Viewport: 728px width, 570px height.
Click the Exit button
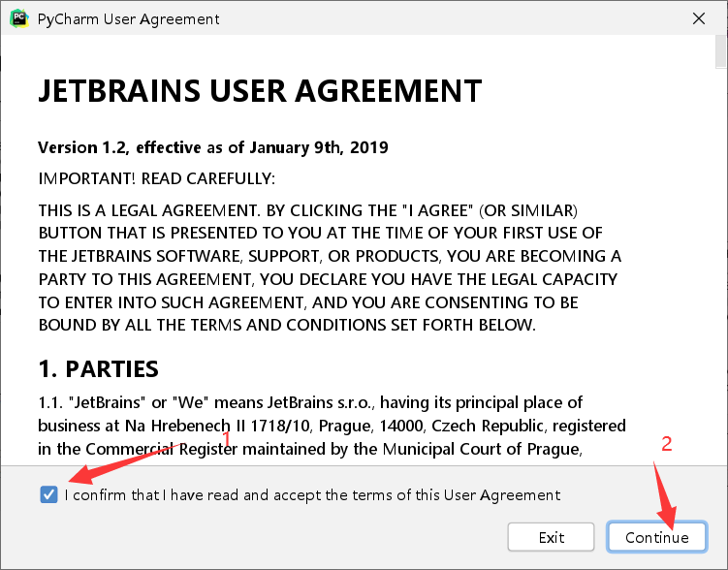(552, 537)
